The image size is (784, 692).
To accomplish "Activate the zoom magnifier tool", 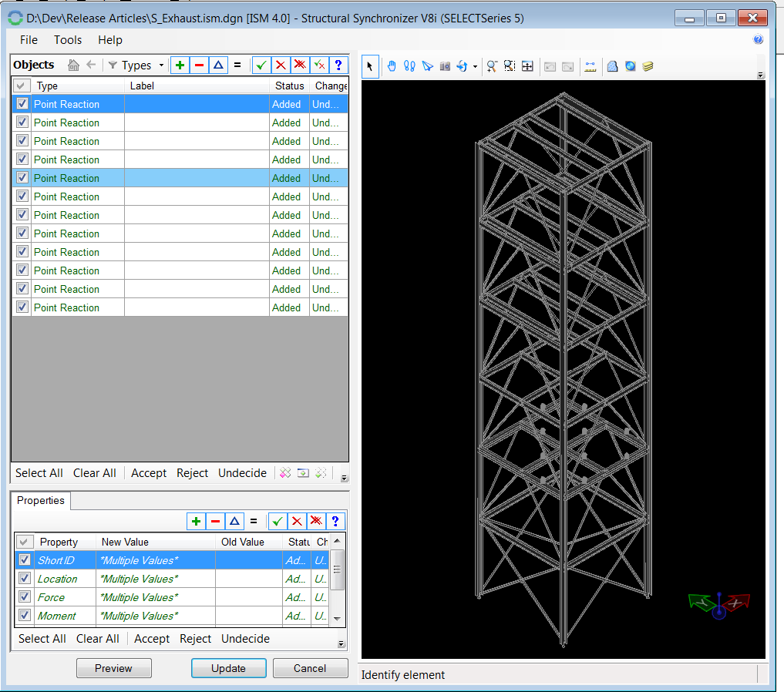I will (x=491, y=66).
